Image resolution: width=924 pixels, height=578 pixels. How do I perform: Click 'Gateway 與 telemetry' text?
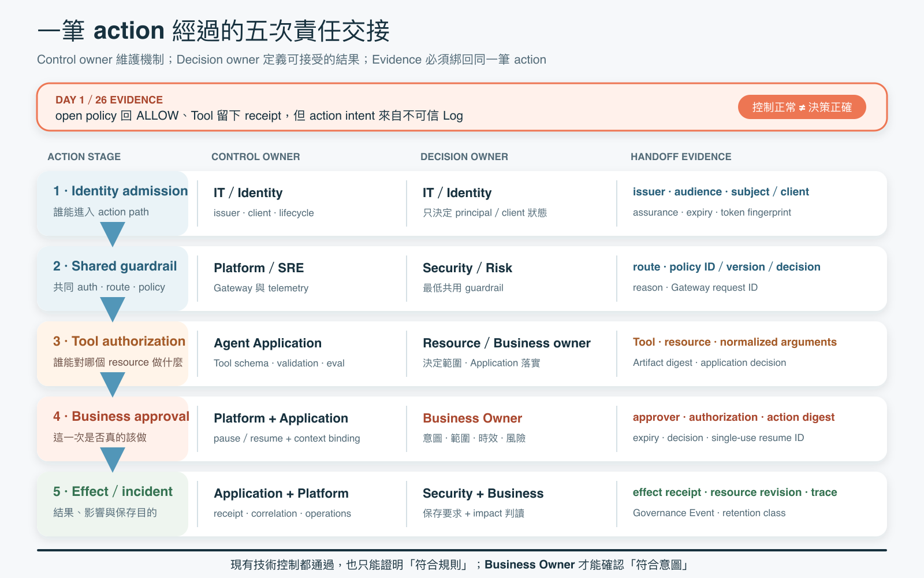261,288
